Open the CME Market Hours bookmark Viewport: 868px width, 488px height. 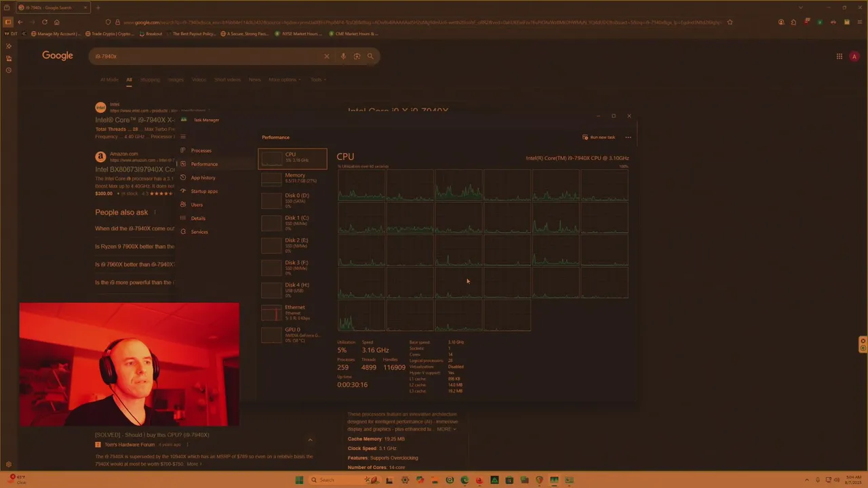tap(353, 33)
